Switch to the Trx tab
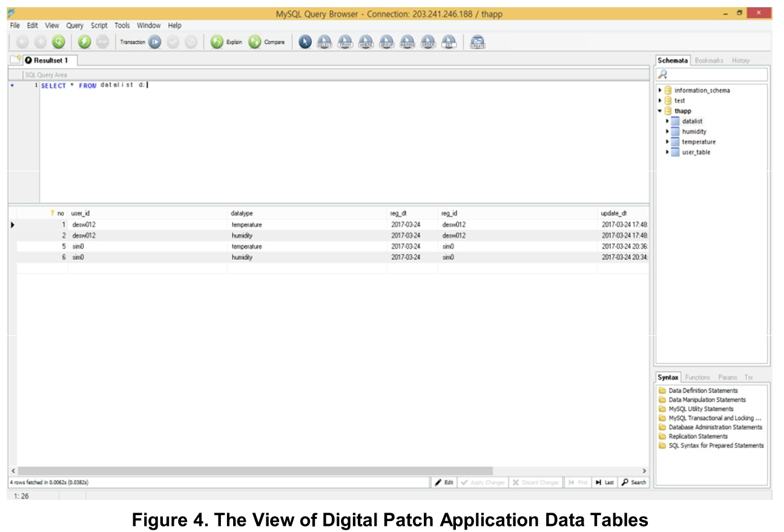784x532 pixels. pyautogui.click(x=749, y=377)
